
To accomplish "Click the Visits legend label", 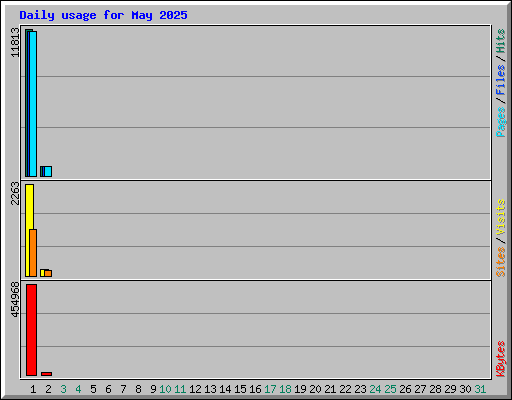I will tap(500, 218).
